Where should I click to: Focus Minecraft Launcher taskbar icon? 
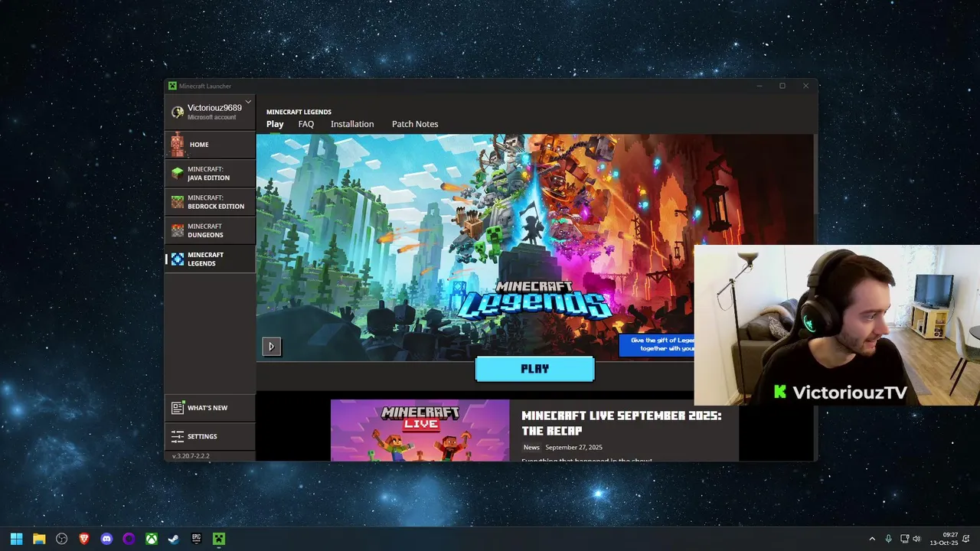(219, 539)
